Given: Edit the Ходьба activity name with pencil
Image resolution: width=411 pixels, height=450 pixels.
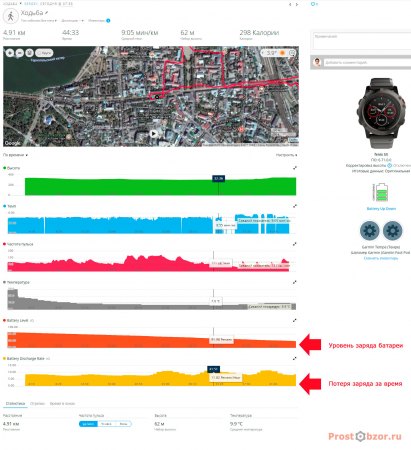Looking at the screenshot, I should click(x=47, y=13).
